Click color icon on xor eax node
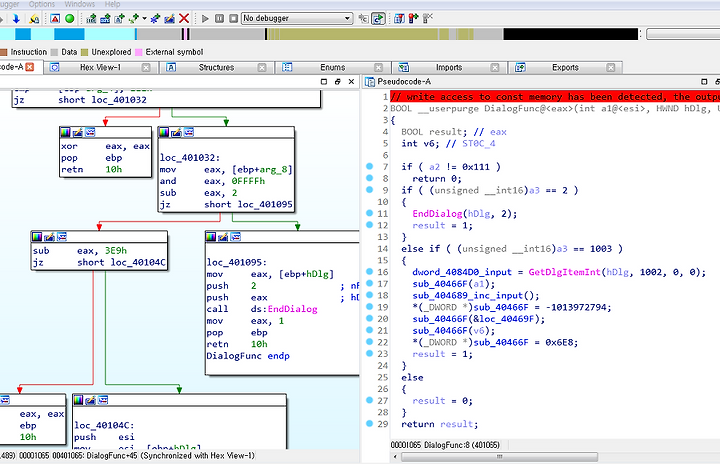Viewport: 720px width, 464px height. [x=66, y=133]
